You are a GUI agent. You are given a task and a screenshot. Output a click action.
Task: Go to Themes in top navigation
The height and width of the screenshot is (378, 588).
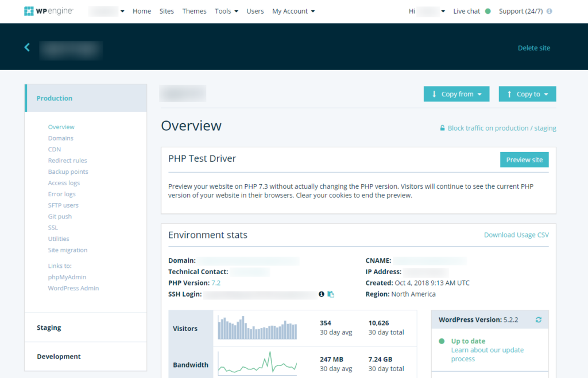point(194,11)
